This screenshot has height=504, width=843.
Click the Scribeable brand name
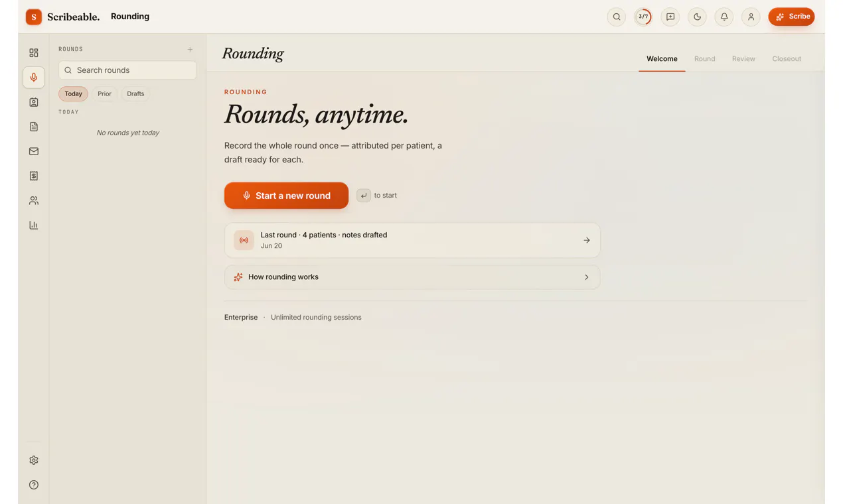[x=73, y=17]
